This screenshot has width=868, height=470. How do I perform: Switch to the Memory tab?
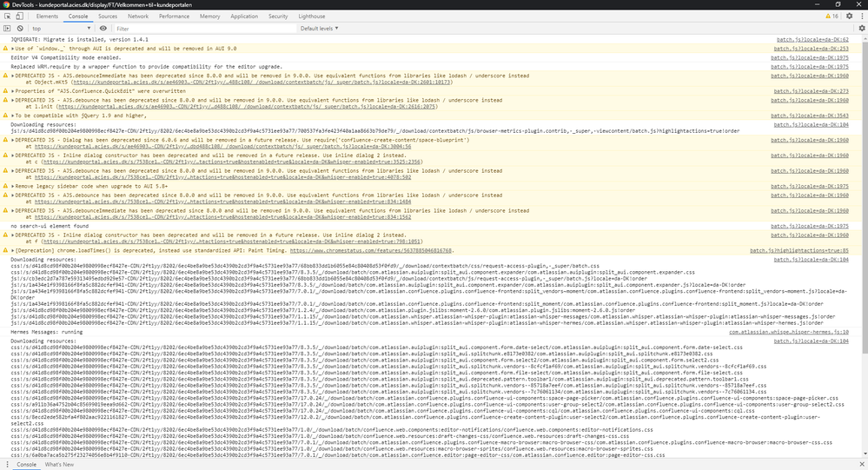tap(209, 16)
